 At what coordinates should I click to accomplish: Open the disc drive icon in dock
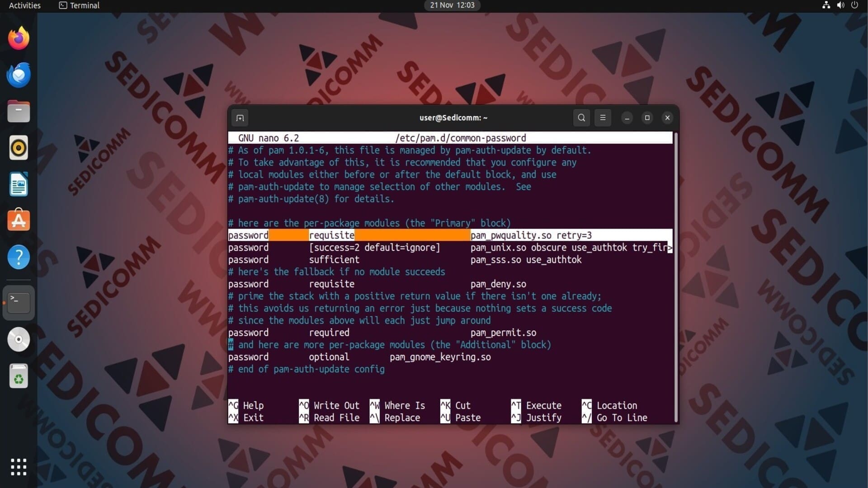[19, 339]
